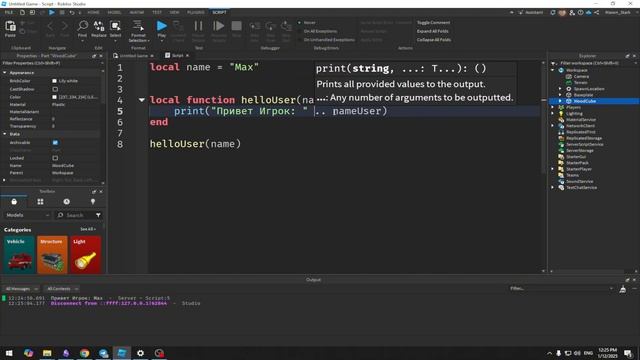Open the FILE menu
Viewport: 640px width, 360px height.
click(x=9, y=13)
